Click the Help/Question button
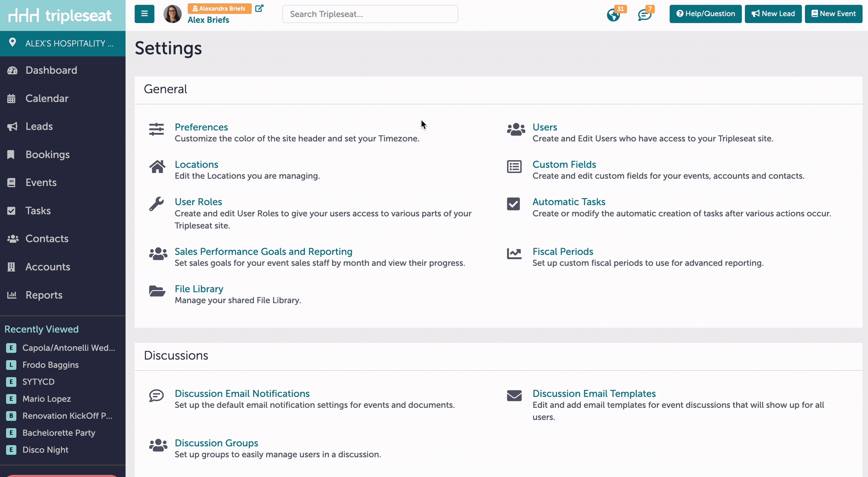Image resolution: width=868 pixels, height=477 pixels. [706, 14]
